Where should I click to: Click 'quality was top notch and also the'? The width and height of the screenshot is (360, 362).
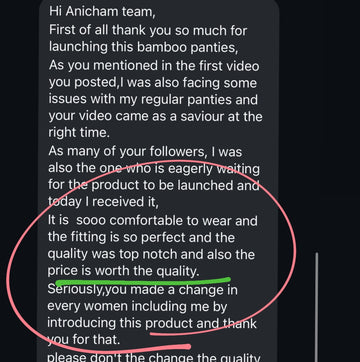[x=151, y=254]
